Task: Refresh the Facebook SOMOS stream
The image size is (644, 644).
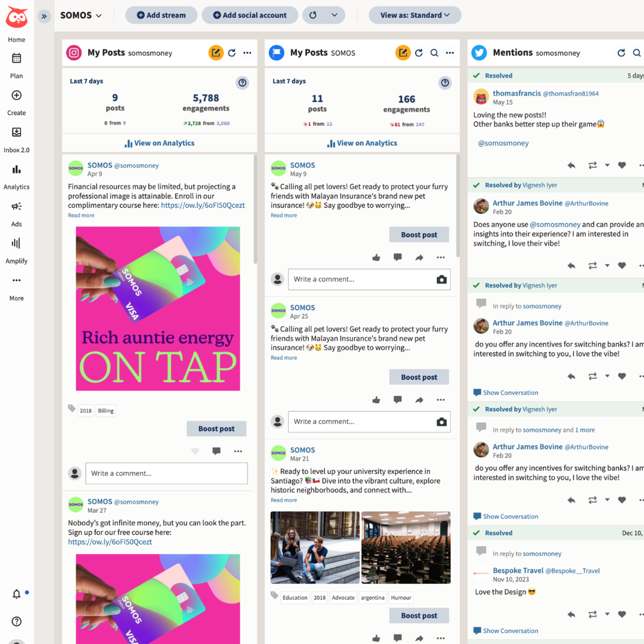Action: tap(419, 52)
